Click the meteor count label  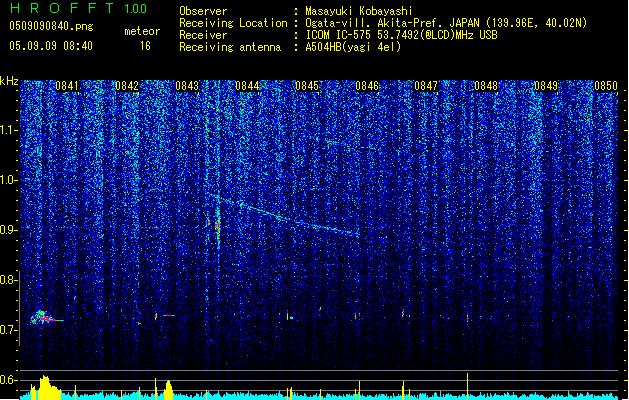point(142,31)
